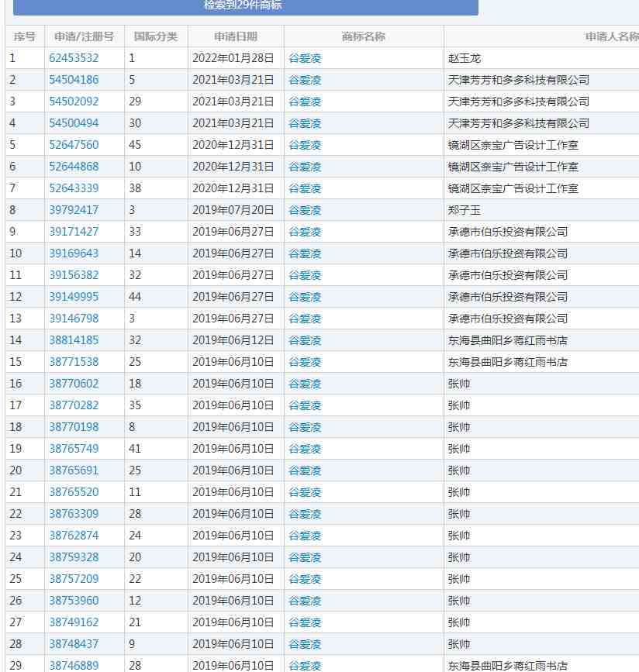This screenshot has width=639, height=672.
Task: Open registration number 39149995 link
Action: (74, 297)
